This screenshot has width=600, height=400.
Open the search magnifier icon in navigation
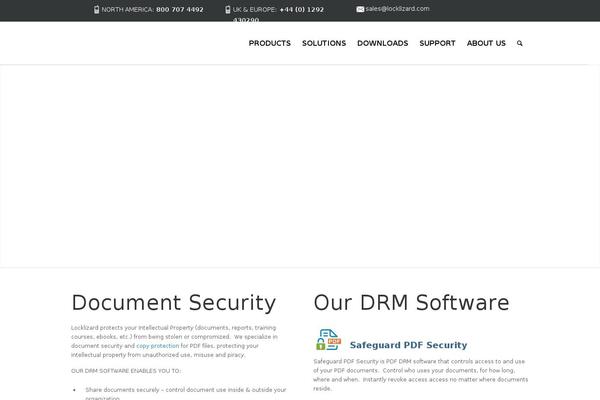[x=520, y=43]
